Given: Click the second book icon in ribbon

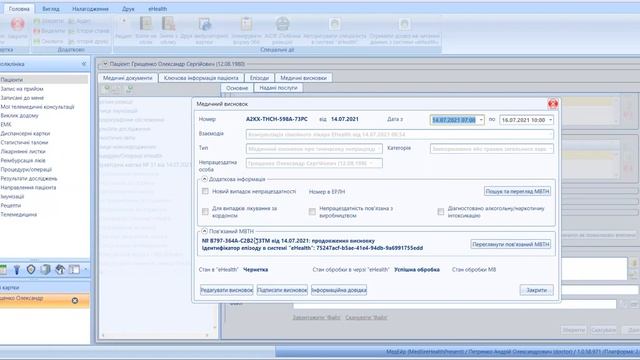Looking at the screenshot, I should pos(168,24).
